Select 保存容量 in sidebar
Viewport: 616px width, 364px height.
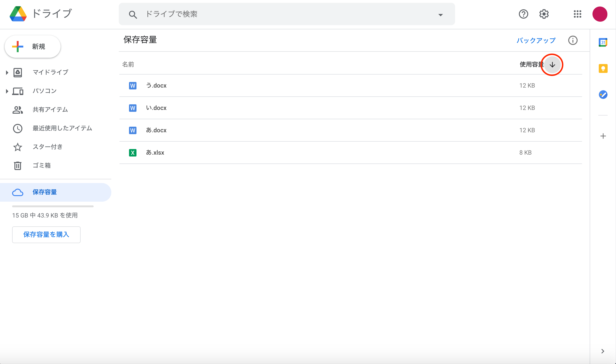point(55,192)
